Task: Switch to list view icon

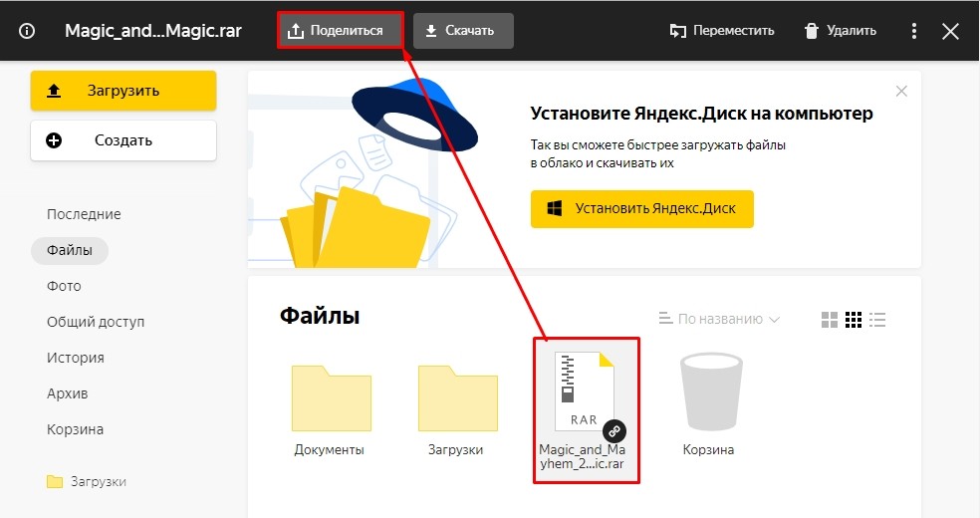Action: click(877, 320)
